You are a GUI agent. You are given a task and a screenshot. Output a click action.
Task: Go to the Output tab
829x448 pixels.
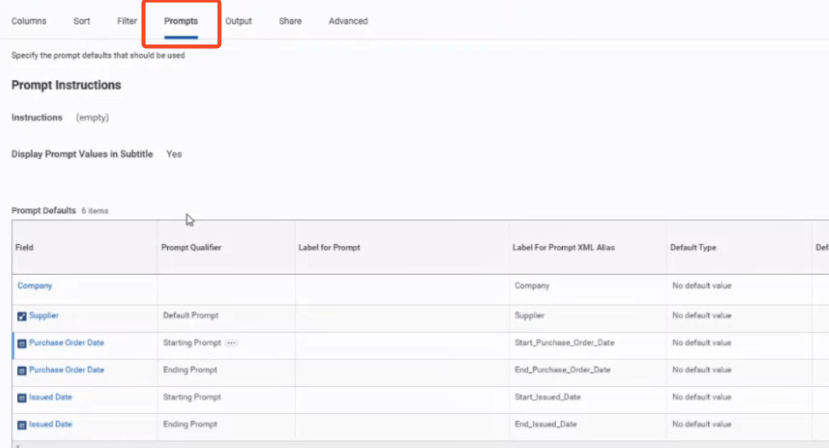[x=238, y=21]
